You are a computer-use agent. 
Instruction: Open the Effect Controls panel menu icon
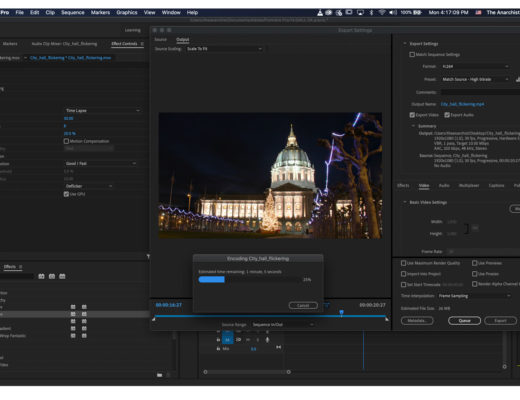[142, 44]
